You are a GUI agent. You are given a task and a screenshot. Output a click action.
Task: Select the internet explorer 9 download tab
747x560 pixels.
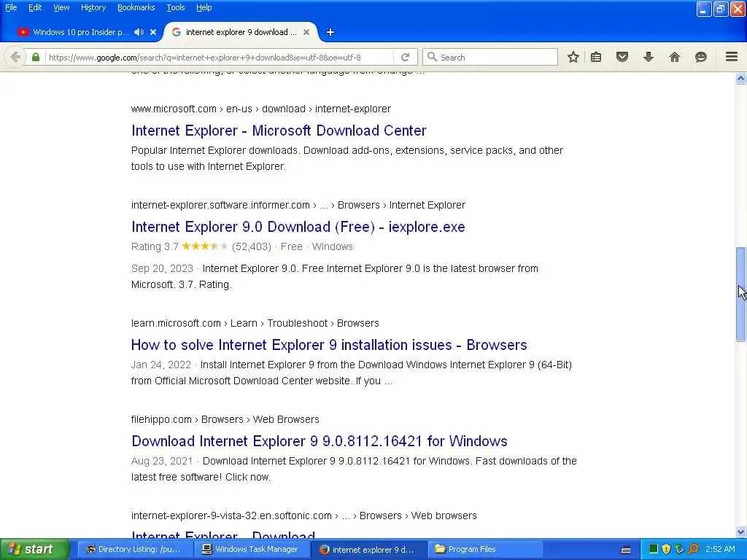click(x=241, y=32)
